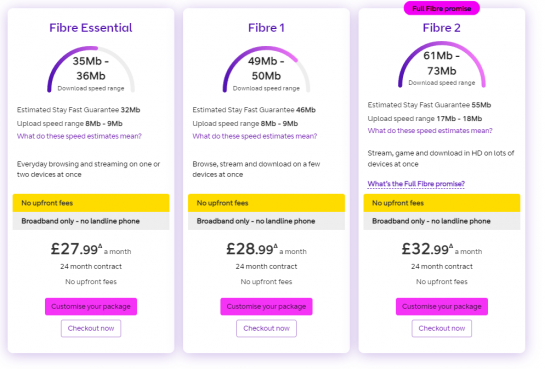Viewport: 545px width, 369px height.
Task: Select Checkout now under Fibre Essential
Action: 91,328
